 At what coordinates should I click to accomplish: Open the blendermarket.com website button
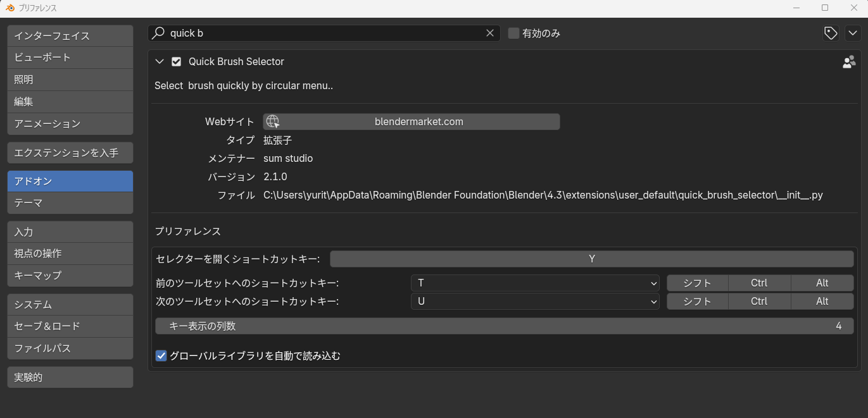click(x=412, y=121)
